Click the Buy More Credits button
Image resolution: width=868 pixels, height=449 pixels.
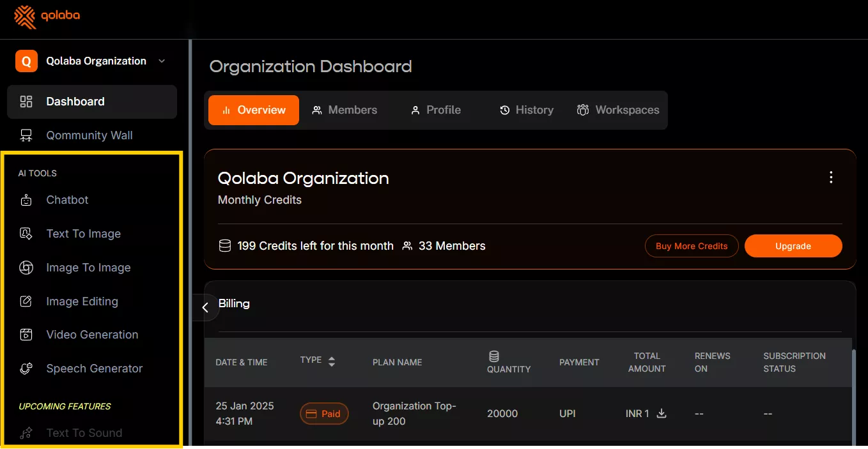click(x=692, y=246)
